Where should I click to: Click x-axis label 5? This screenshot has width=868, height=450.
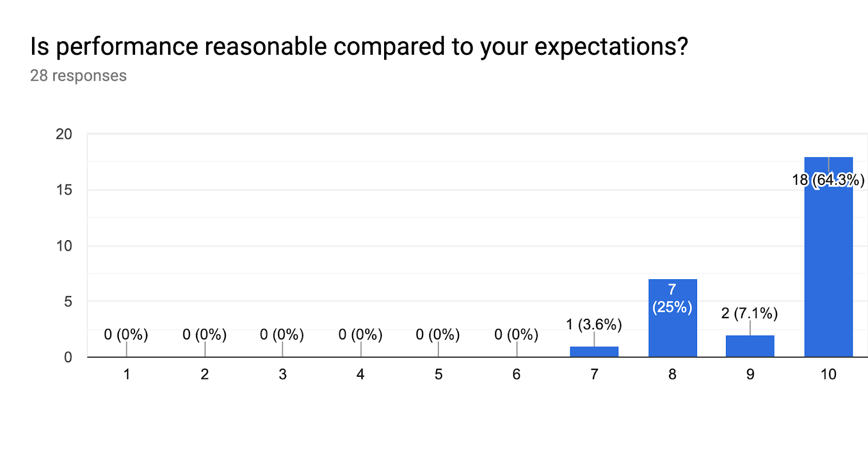click(x=438, y=374)
